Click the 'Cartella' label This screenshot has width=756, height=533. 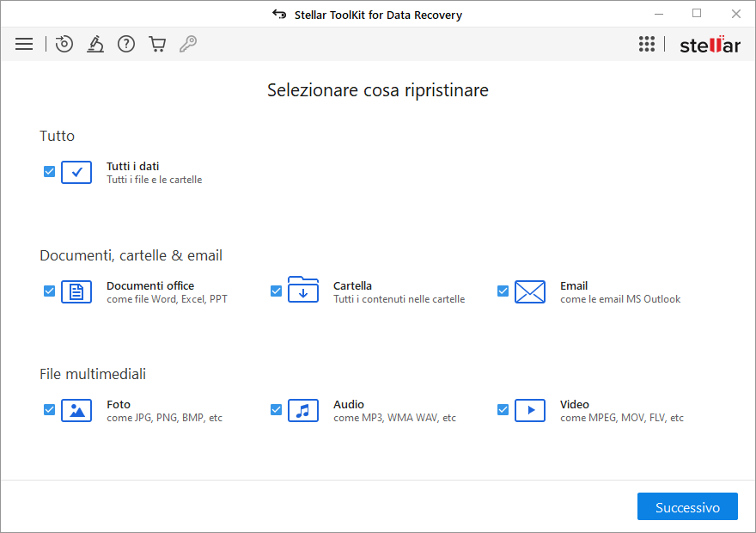pyautogui.click(x=352, y=286)
